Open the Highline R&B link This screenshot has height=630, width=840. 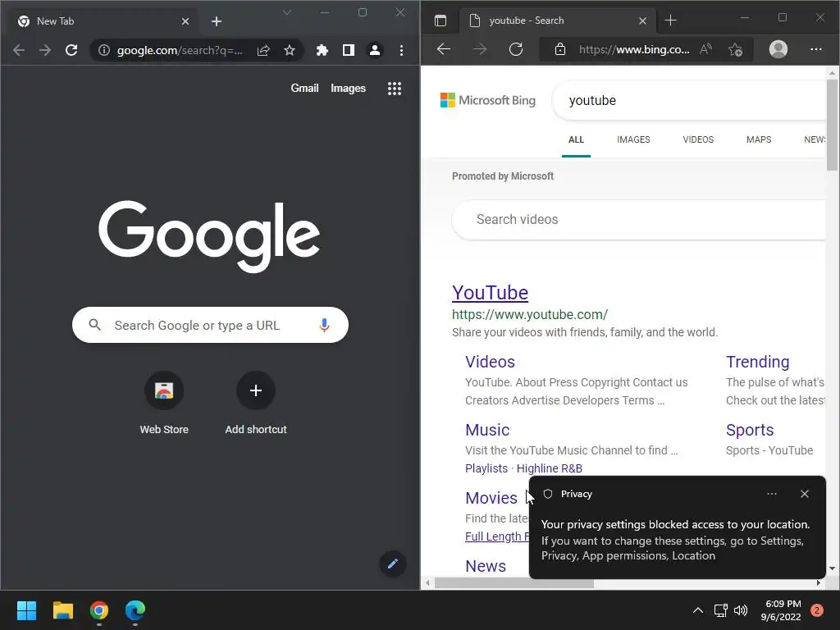(x=549, y=468)
